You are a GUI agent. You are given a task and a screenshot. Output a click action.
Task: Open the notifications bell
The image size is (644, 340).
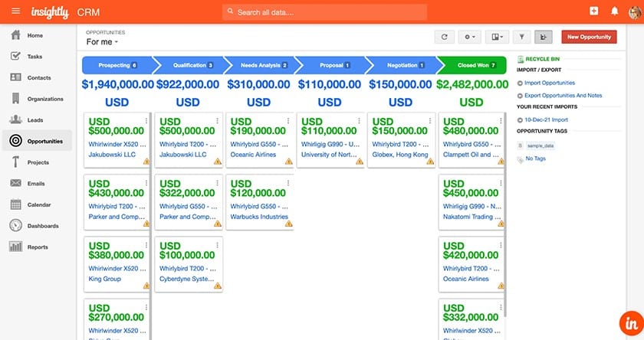click(614, 11)
